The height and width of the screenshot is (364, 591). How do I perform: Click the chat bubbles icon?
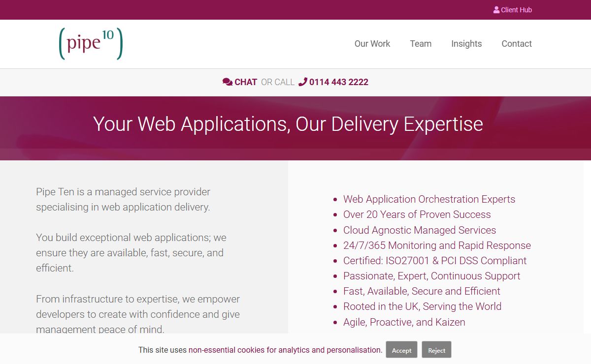pyautogui.click(x=228, y=82)
